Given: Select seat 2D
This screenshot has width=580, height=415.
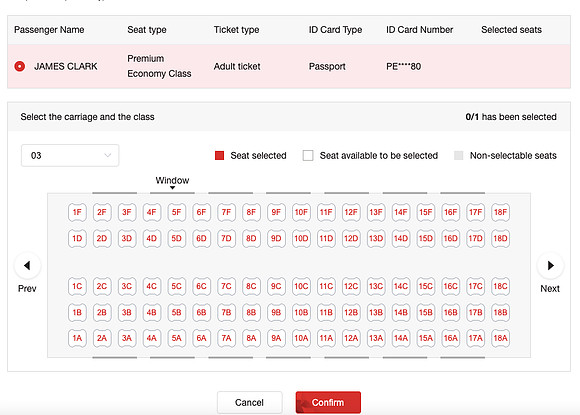Looking at the screenshot, I should point(102,238).
